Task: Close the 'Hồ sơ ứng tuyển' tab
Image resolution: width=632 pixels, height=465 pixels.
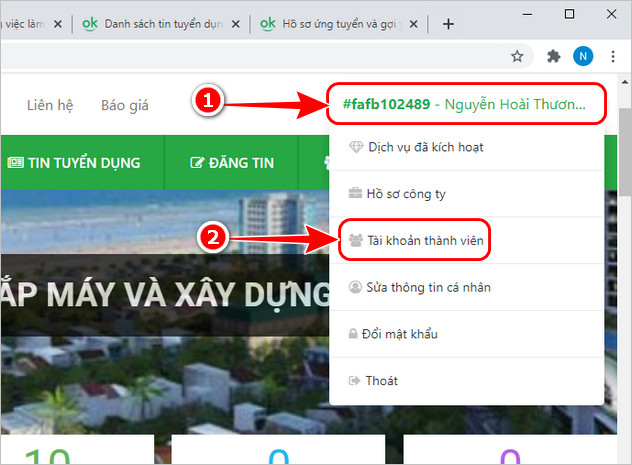Action: (x=414, y=24)
